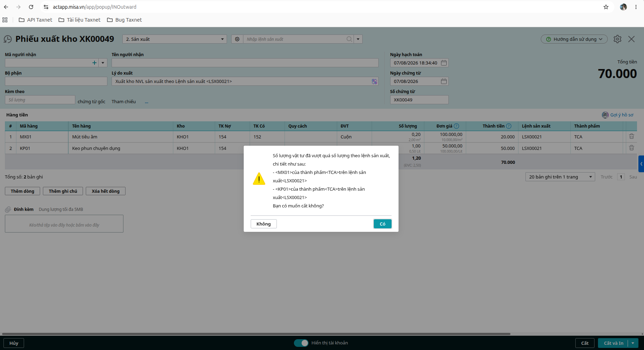Click the Thêm dòng button
644x350 pixels.
coord(22,191)
